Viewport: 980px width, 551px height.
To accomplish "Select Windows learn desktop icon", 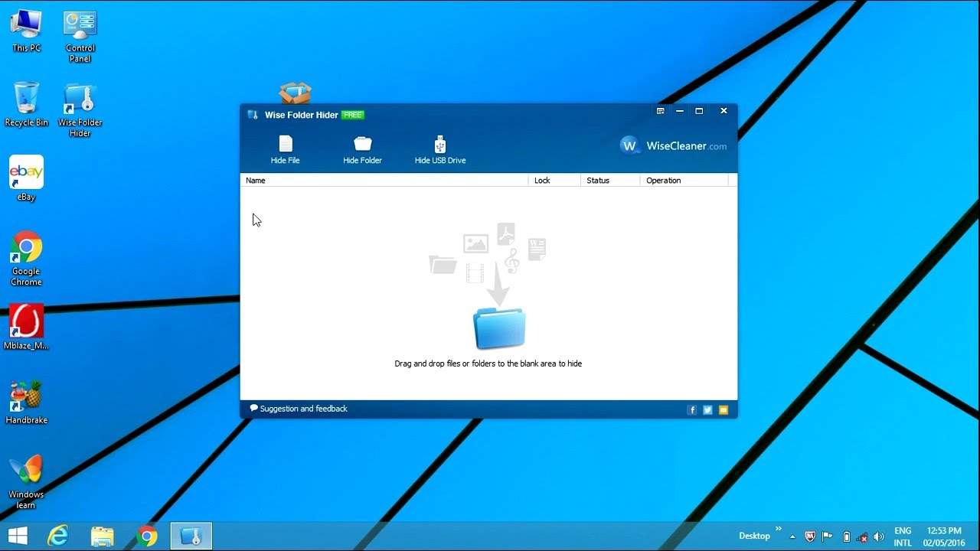I will (x=26, y=481).
